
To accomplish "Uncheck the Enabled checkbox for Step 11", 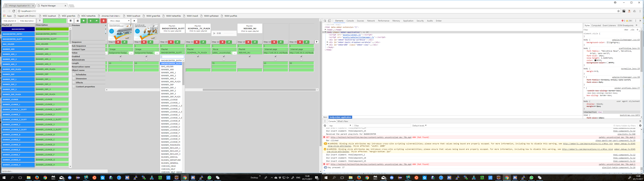I will coord(198,56).
